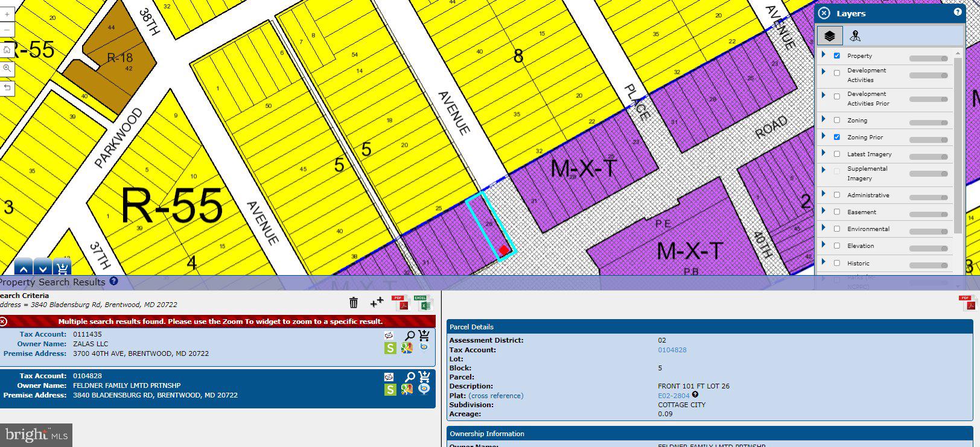Open plat E02-2804 link
The image size is (980, 447).
coord(673,396)
